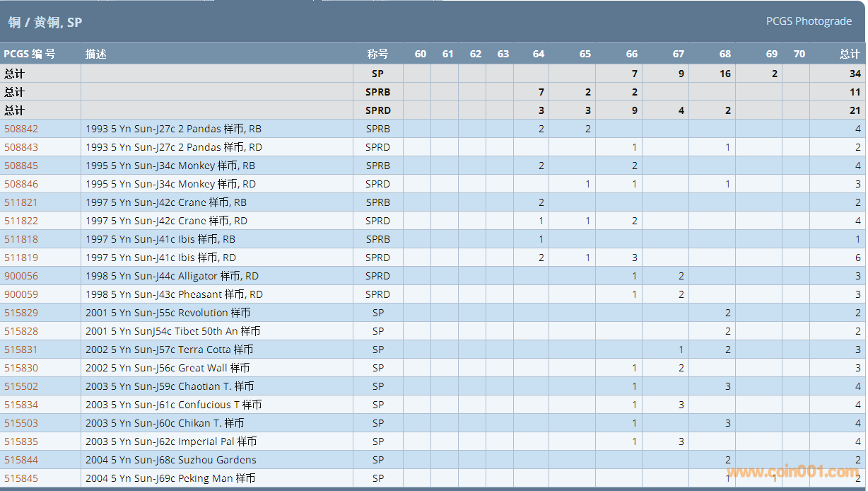868x491 pixels.
Task: Open PCGS number 508842 link
Action: pos(21,129)
